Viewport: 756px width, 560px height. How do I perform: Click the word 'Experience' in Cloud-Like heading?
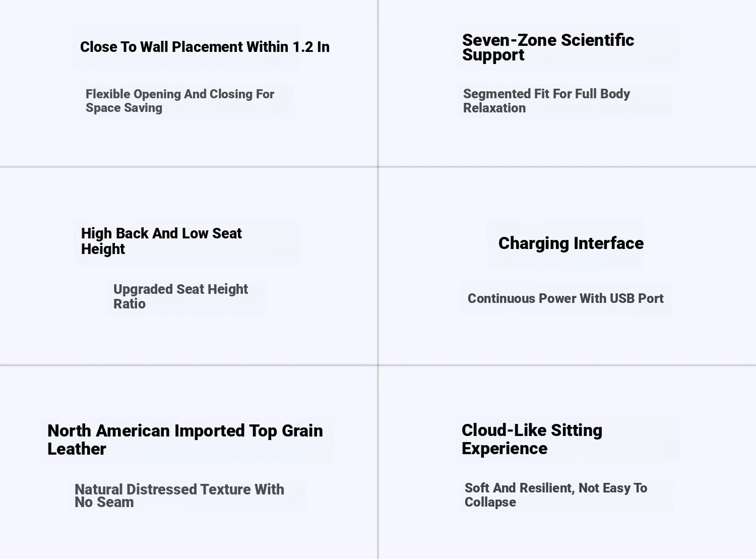coord(505,449)
